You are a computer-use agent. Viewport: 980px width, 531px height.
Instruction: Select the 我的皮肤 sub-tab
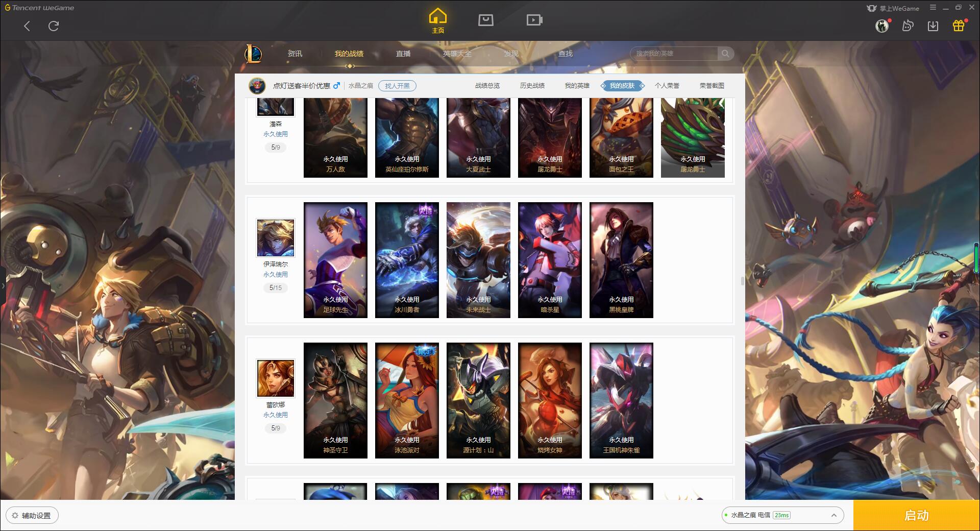(x=622, y=86)
